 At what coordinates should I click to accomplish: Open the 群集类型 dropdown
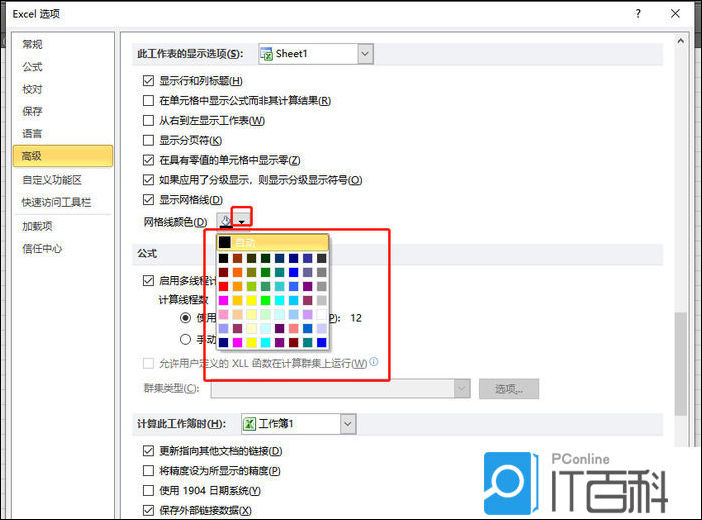(462, 389)
